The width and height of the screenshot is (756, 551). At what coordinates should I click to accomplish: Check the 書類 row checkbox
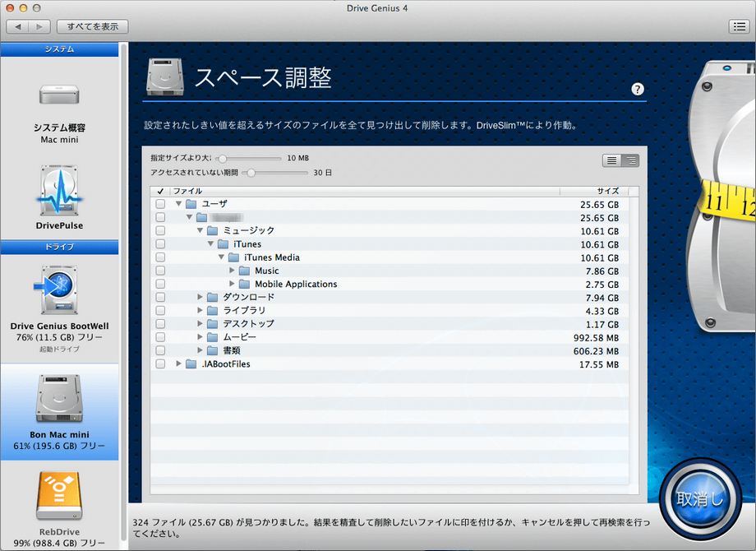coord(160,350)
